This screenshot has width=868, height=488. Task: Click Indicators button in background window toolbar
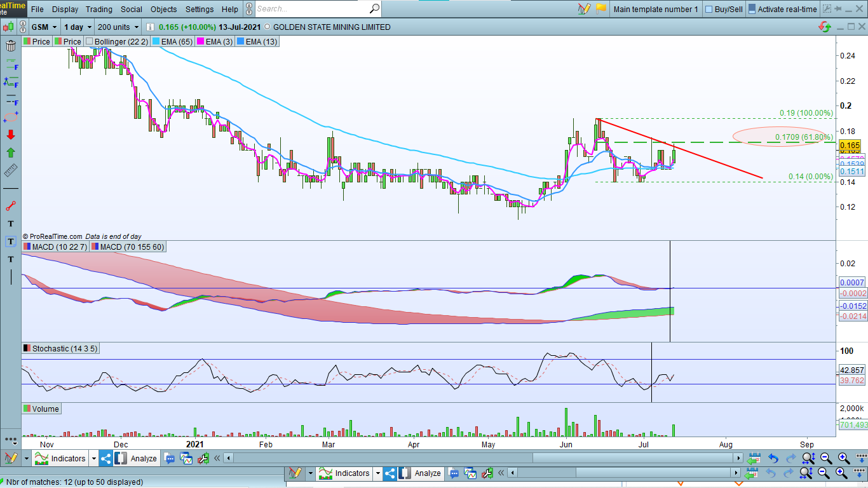(344, 473)
